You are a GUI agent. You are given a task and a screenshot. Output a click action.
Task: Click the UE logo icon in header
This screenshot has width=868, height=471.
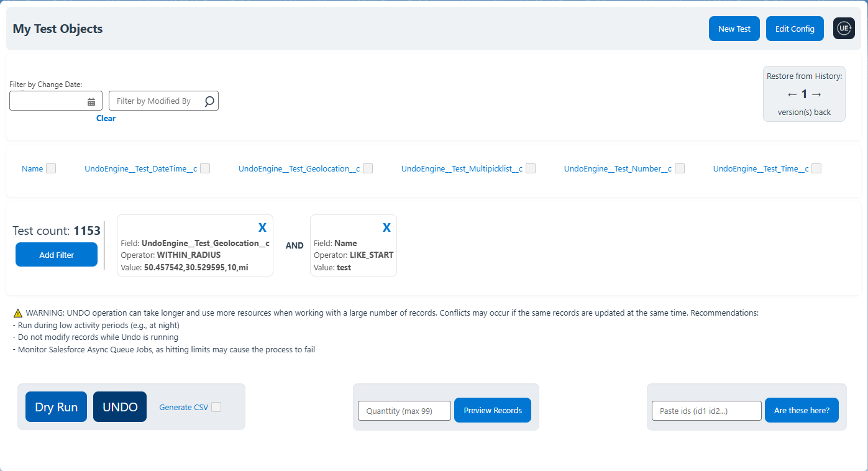point(844,29)
